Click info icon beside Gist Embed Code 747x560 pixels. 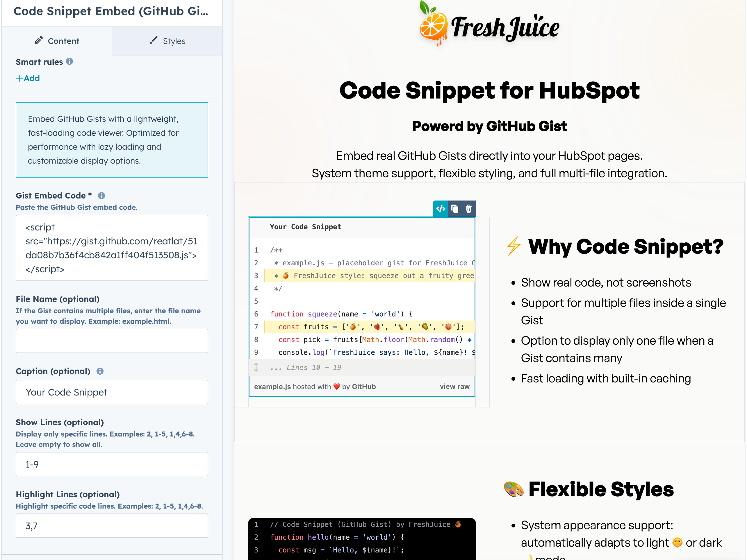(101, 196)
